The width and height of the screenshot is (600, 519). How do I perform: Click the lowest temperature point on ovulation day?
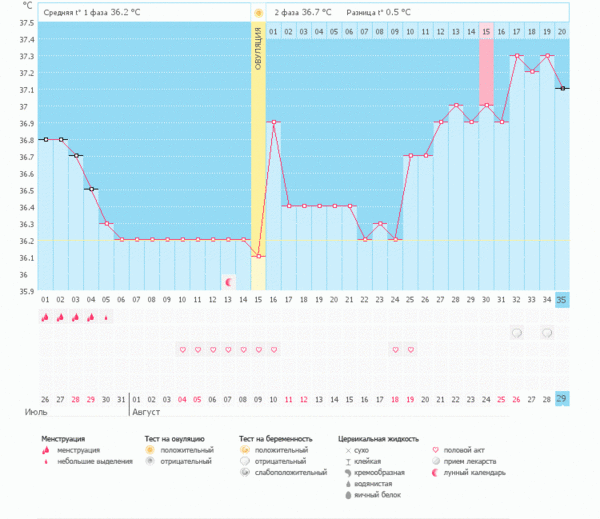[258, 256]
